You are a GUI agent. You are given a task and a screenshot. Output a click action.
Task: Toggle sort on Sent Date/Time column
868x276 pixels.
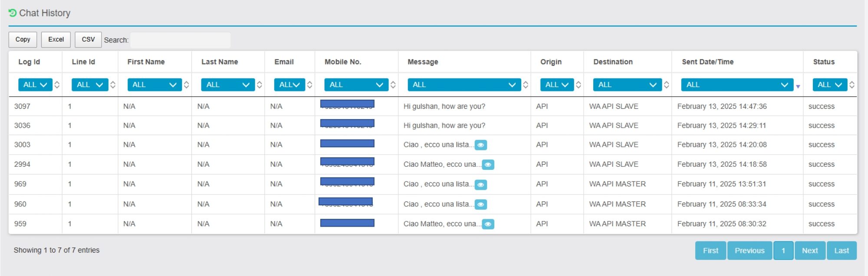tap(798, 86)
